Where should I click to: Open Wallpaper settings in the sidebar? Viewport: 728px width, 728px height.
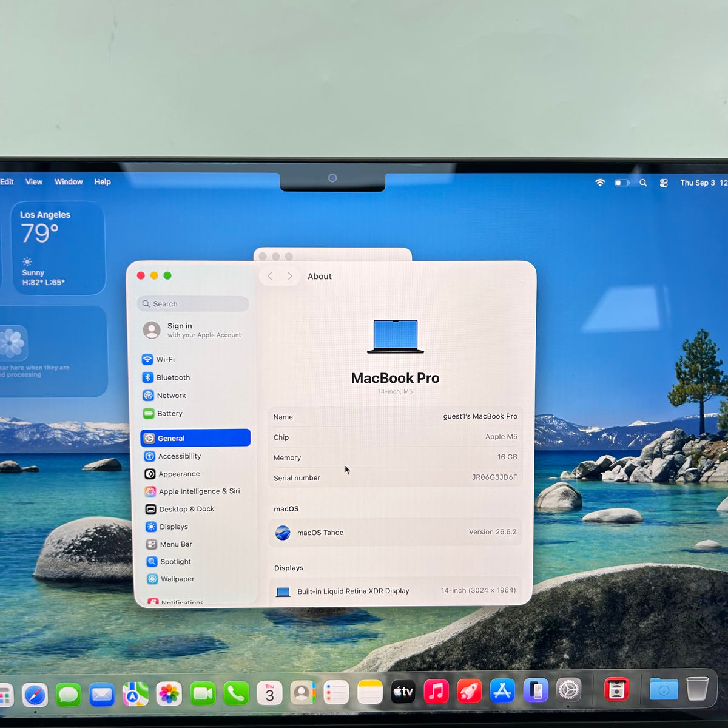pos(195,579)
